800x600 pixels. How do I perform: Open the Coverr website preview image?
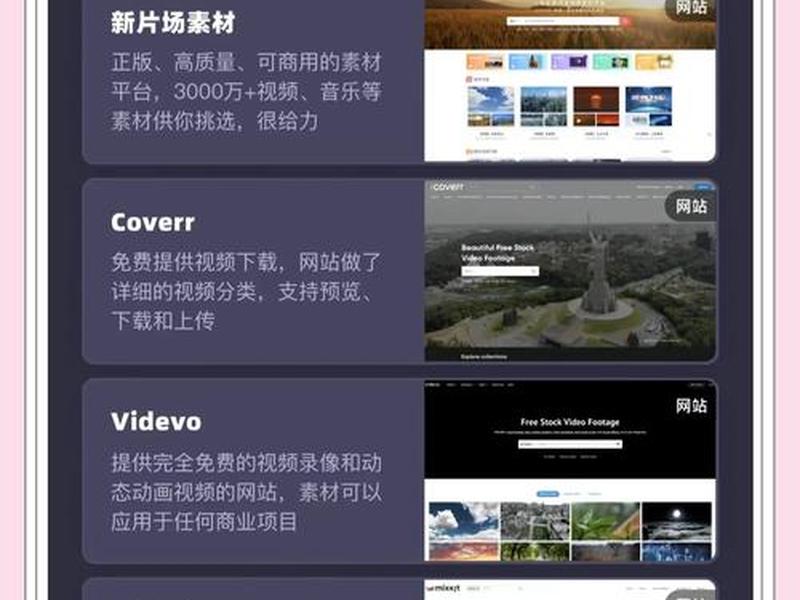point(570,271)
